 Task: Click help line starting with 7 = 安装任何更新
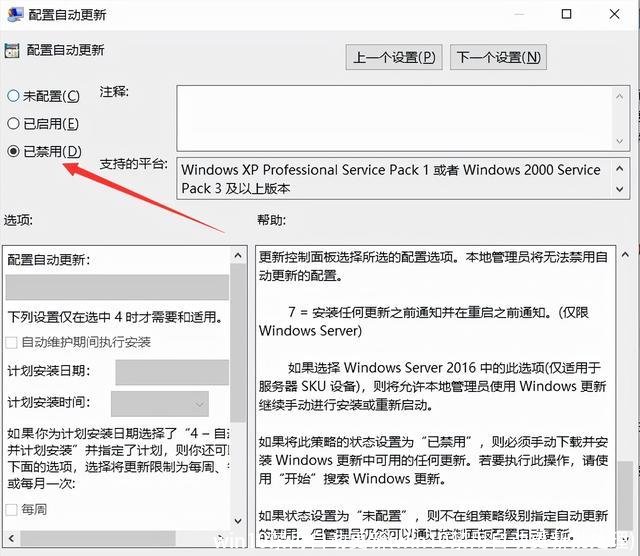point(424,322)
